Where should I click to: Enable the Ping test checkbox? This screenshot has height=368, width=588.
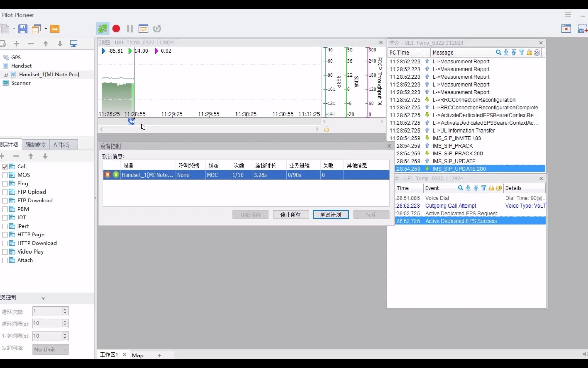5,184
